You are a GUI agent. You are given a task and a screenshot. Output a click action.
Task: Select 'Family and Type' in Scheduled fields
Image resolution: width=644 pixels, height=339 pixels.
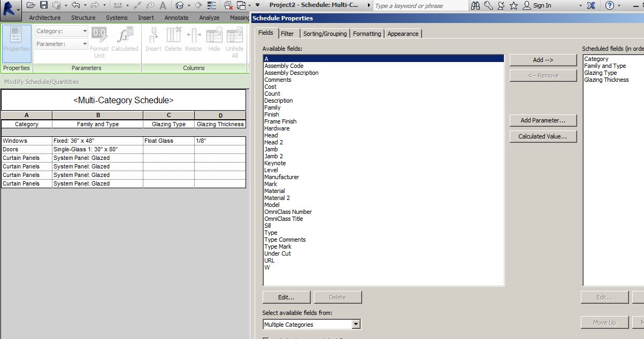pyautogui.click(x=605, y=66)
